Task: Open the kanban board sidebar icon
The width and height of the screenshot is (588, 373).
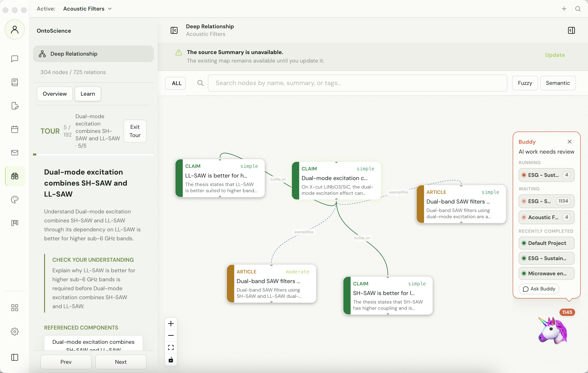Action: coord(15,223)
